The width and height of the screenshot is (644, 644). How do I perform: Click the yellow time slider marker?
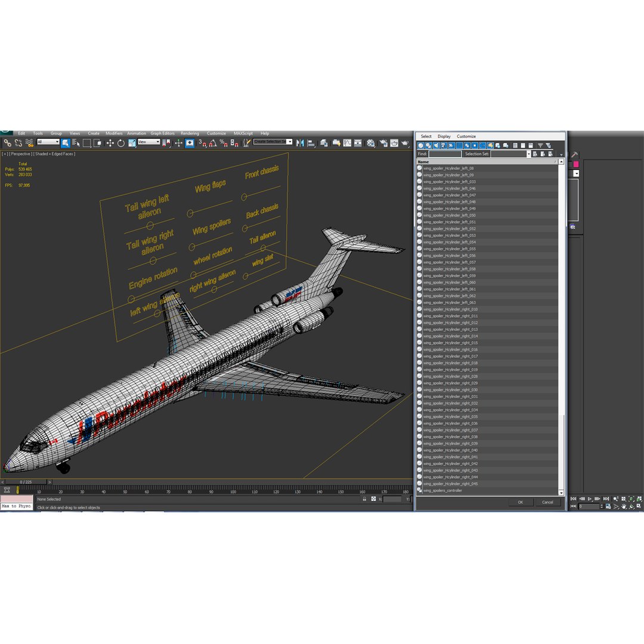coord(17,490)
